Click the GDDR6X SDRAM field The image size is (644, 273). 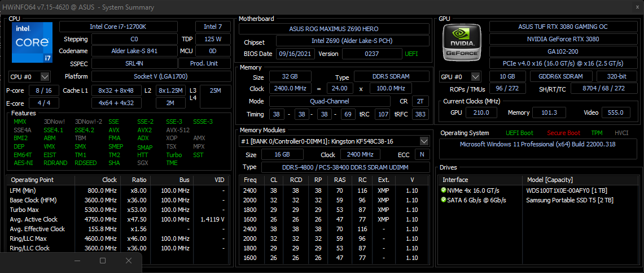click(561, 76)
